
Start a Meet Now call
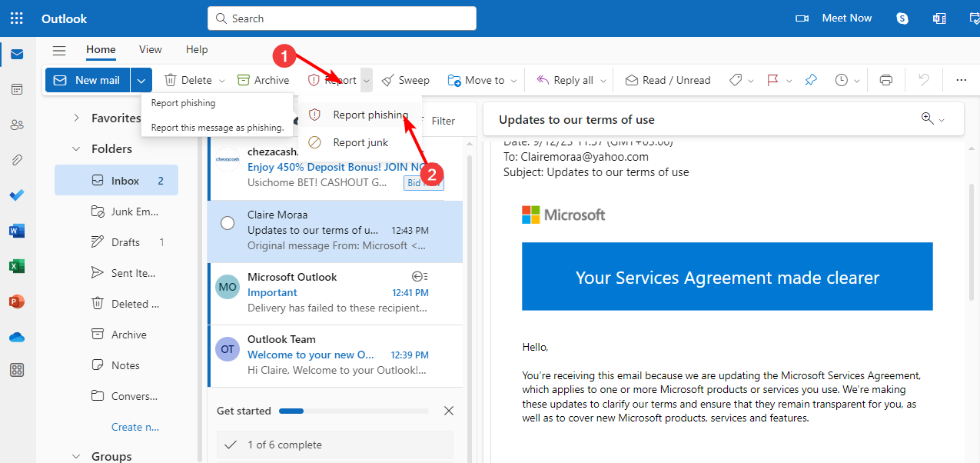(x=845, y=18)
